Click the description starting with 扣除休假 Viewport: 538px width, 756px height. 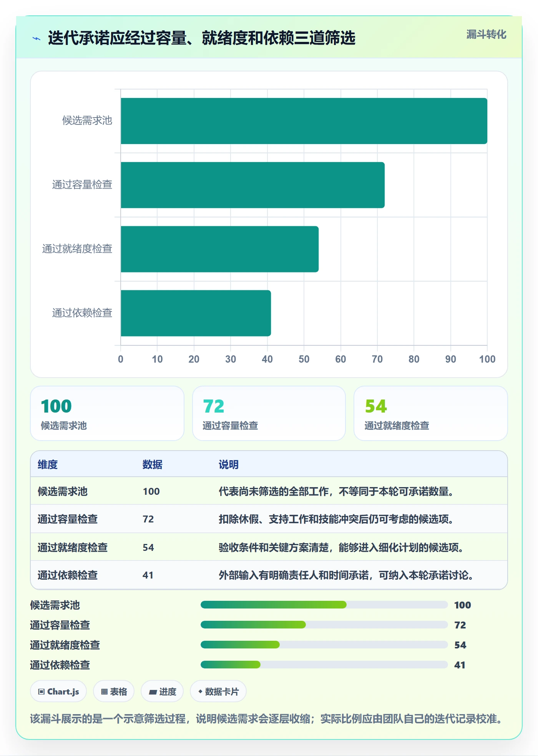click(336, 519)
